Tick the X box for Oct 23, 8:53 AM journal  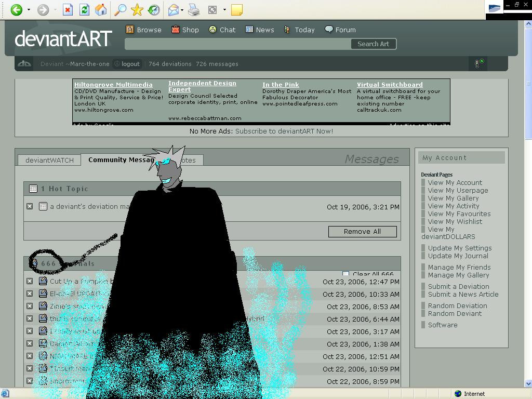(30, 306)
